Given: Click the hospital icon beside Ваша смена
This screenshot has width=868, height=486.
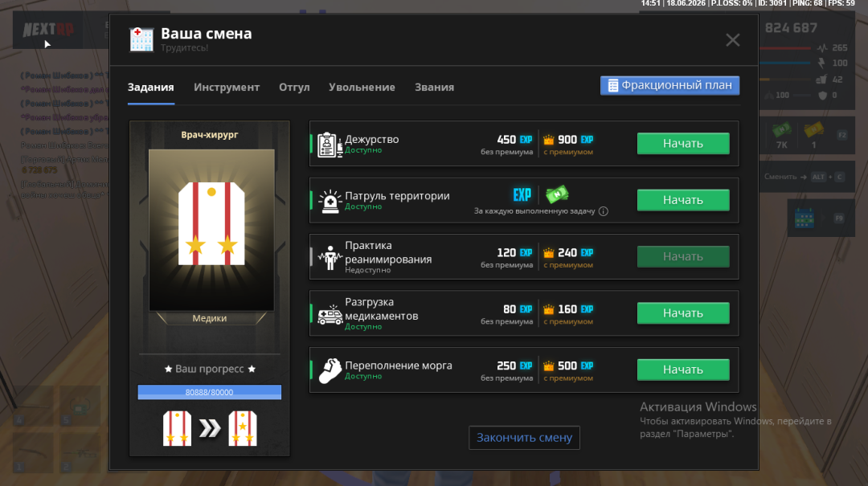Looking at the screenshot, I should [141, 40].
